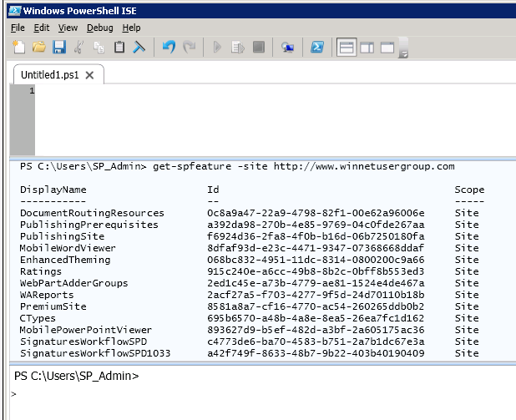Screen dimensions: 516x420
Task: Click the Scope column header
Action: click(469, 190)
